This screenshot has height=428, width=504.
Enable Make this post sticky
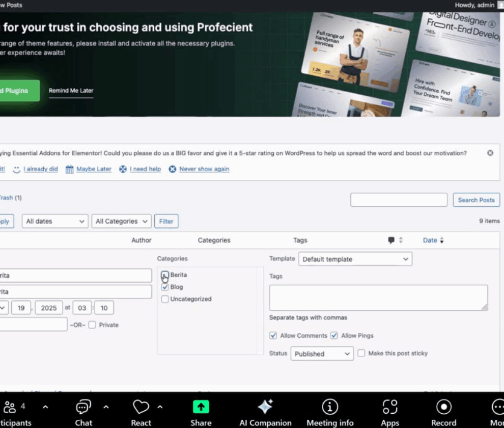(x=361, y=354)
